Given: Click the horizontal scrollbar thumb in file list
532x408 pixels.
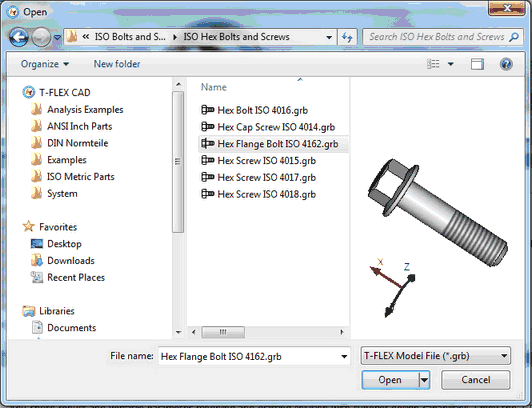Looking at the screenshot, I should pos(223,332).
